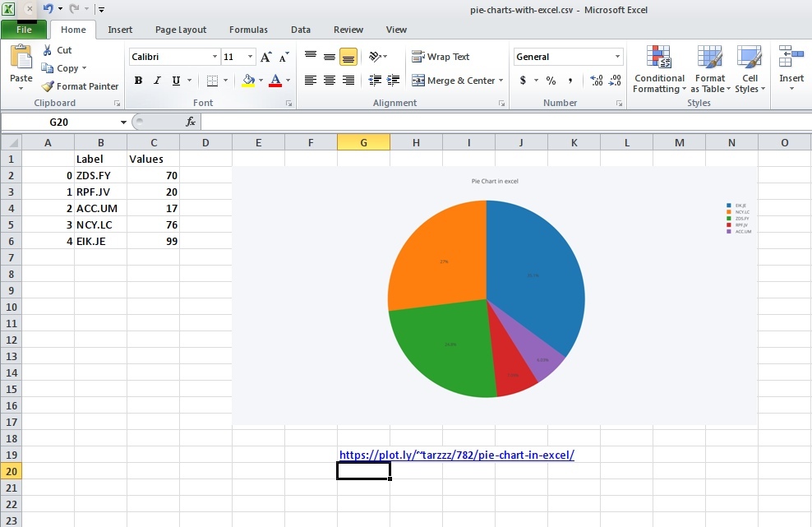Image resolution: width=812 pixels, height=527 pixels.
Task: Decrease decimal places
Action: [x=615, y=81]
